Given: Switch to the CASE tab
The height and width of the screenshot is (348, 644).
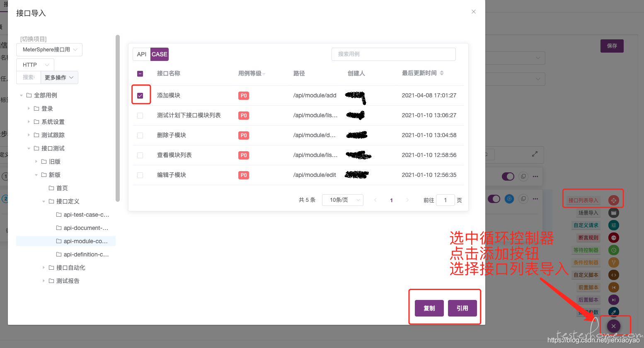Looking at the screenshot, I should click(160, 54).
